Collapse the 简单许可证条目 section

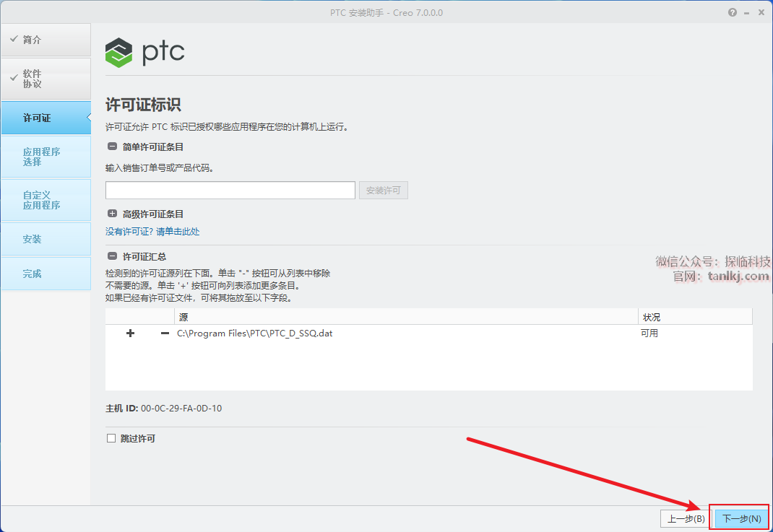113,147
